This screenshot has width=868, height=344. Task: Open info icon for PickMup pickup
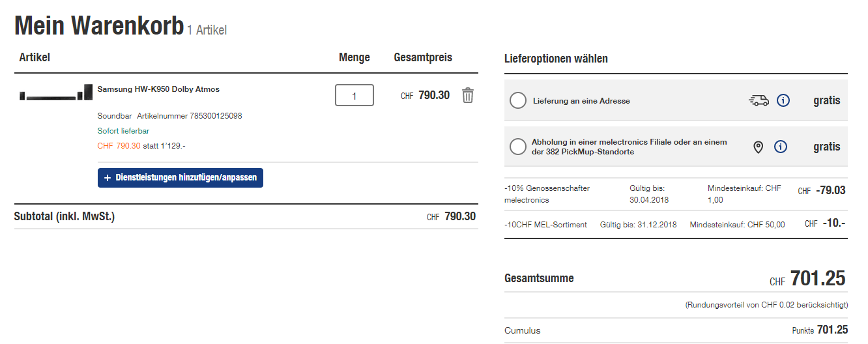click(781, 147)
